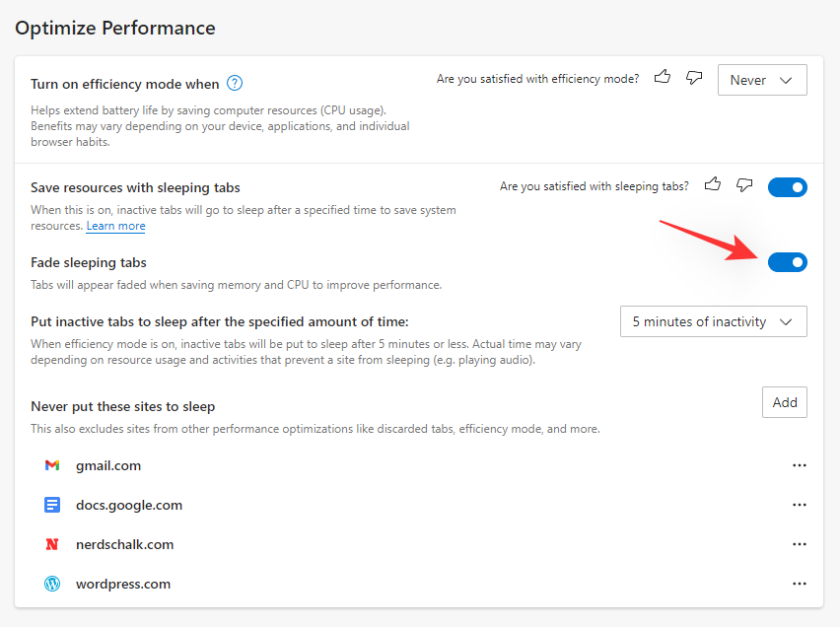
Task: Add a site to the never-sleep list
Action: [784, 401]
